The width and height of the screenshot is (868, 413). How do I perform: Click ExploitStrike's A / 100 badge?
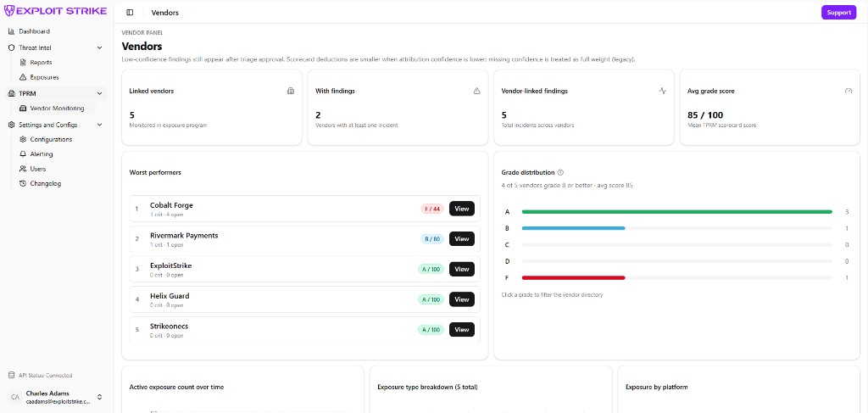(x=431, y=269)
